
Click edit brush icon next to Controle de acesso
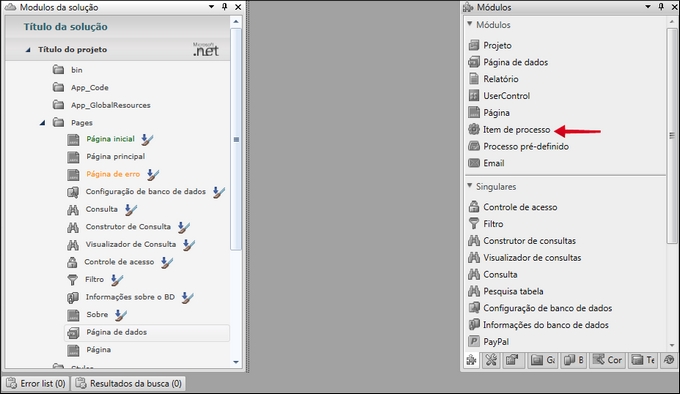167,262
